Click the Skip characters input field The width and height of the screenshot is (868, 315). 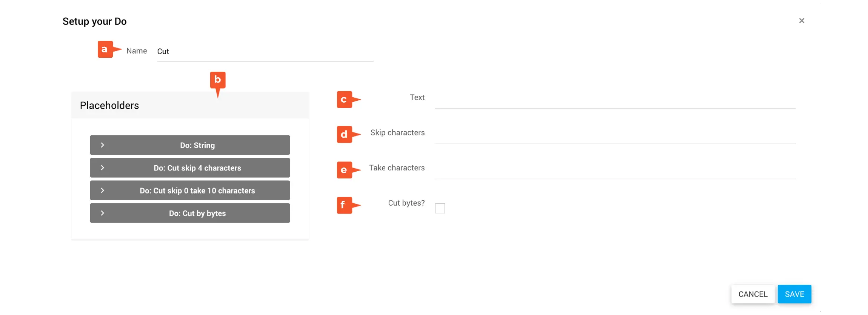[615, 135]
